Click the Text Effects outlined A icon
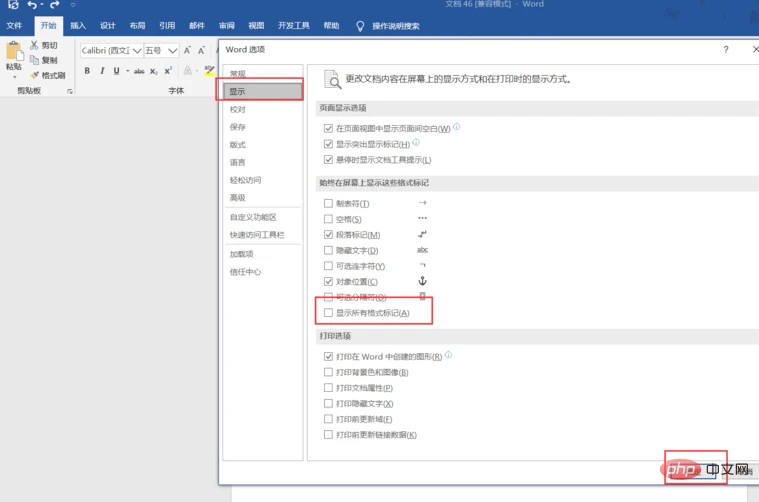 (x=187, y=71)
